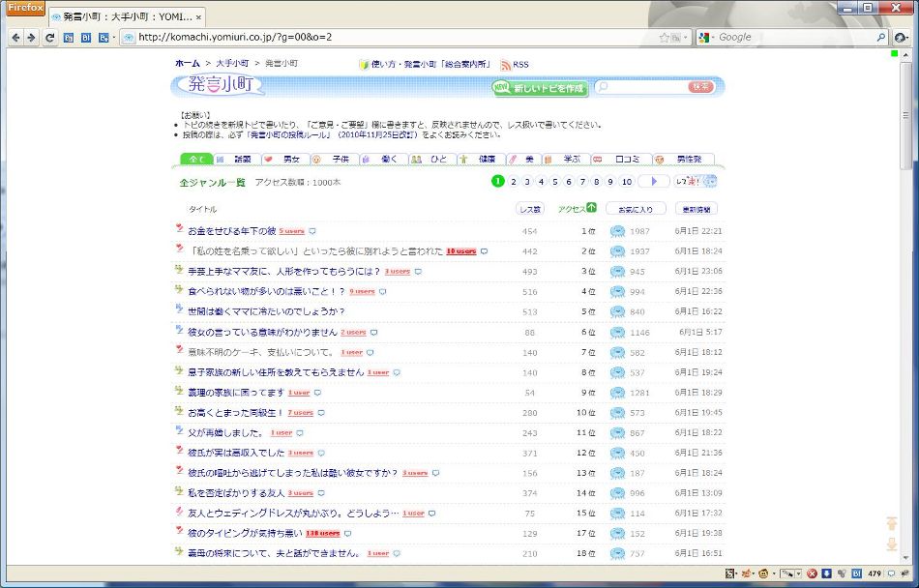Click the orange scroll-to-bottom arrow icon

point(892,544)
